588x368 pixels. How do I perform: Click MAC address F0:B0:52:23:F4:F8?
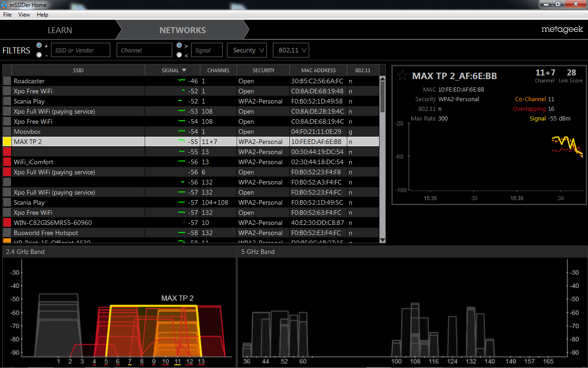(x=317, y=172)
